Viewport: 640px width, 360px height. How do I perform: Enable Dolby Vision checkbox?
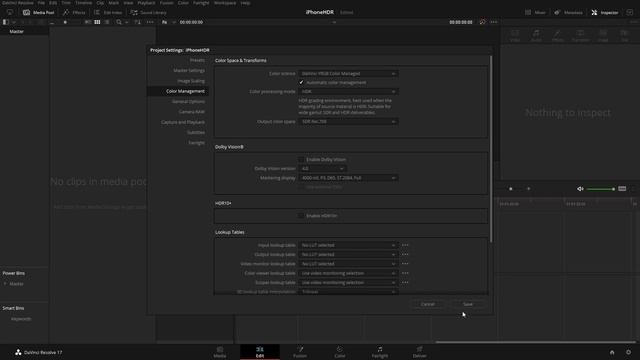(301, 160)
